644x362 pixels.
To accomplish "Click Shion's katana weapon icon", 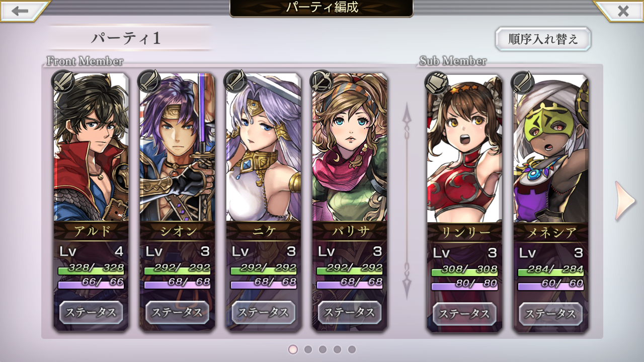I will pos(149,81).
